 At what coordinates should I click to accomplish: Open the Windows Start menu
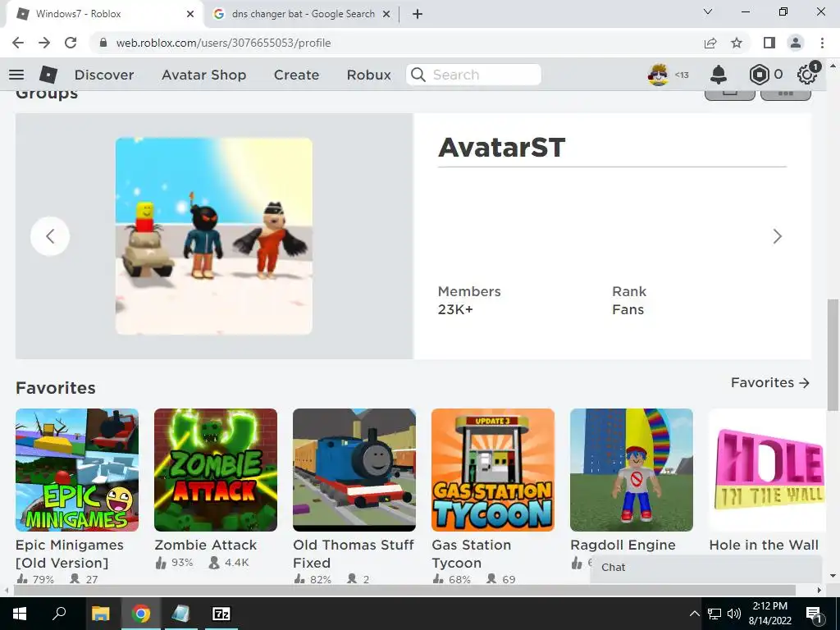point(20,614)
